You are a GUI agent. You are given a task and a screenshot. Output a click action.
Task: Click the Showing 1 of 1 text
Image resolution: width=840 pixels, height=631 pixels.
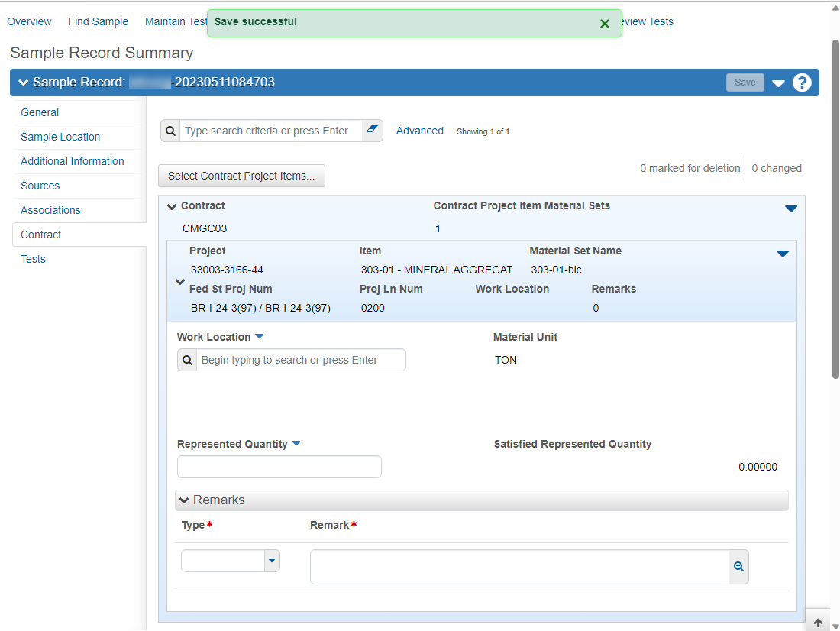point(483,131)
